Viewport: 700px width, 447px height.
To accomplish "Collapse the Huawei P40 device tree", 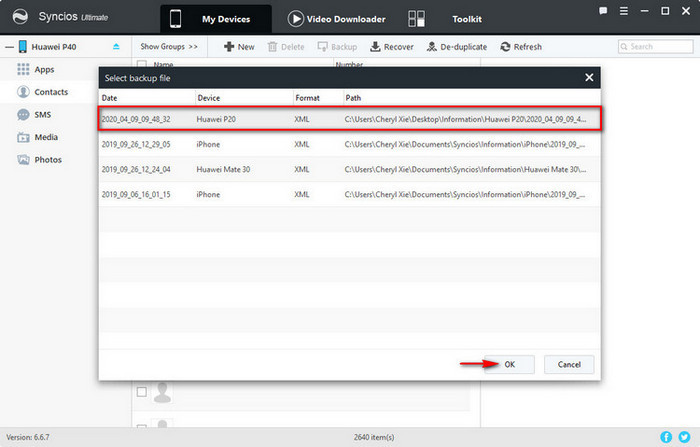I will (x=9, y=47).
